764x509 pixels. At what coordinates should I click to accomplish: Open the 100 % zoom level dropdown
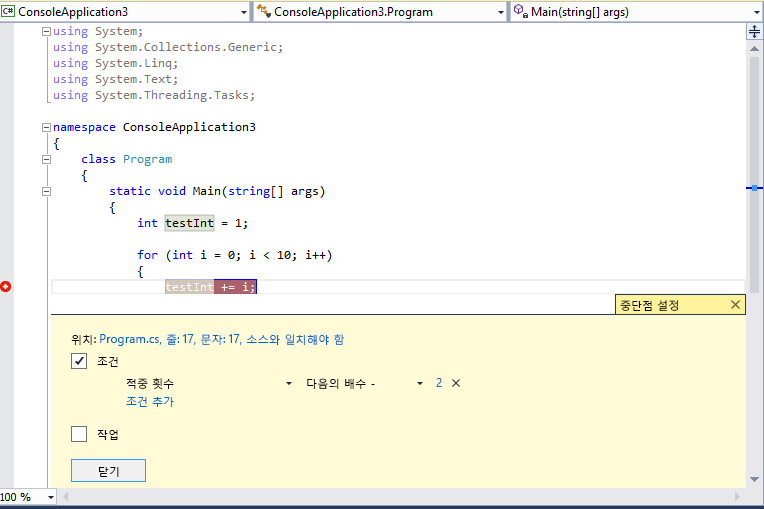[51, 497]
